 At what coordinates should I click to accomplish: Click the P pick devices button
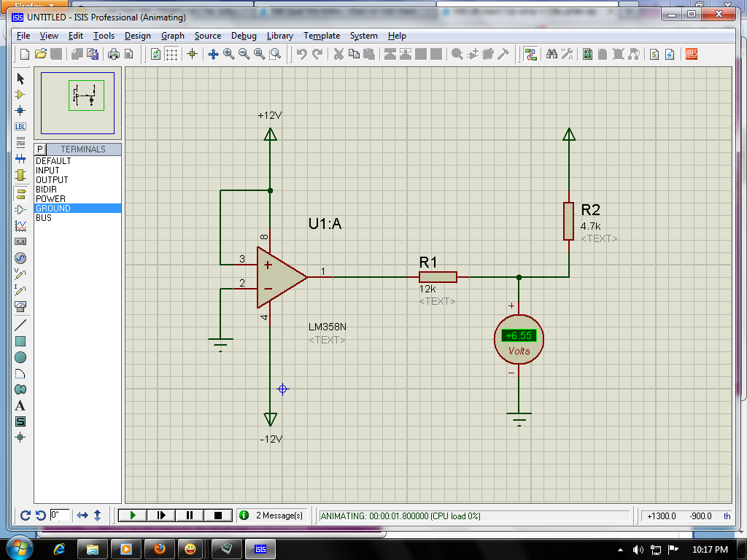click(41, 149)
